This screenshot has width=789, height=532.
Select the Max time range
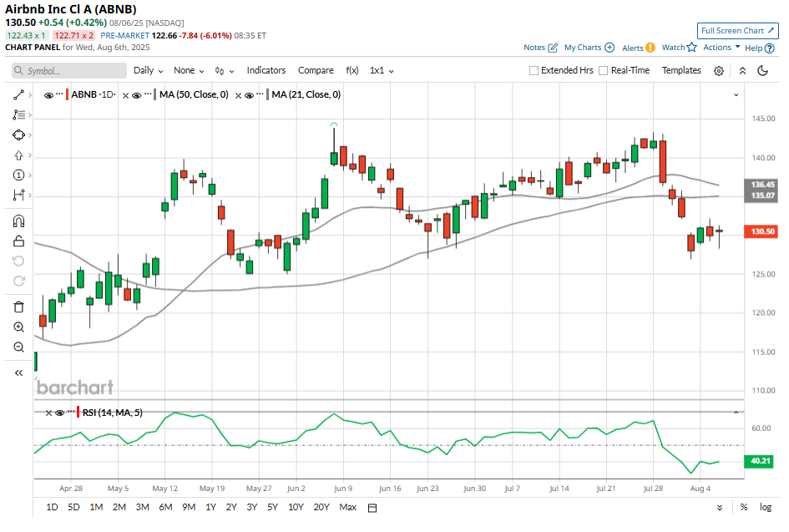(x=347, y=507)
